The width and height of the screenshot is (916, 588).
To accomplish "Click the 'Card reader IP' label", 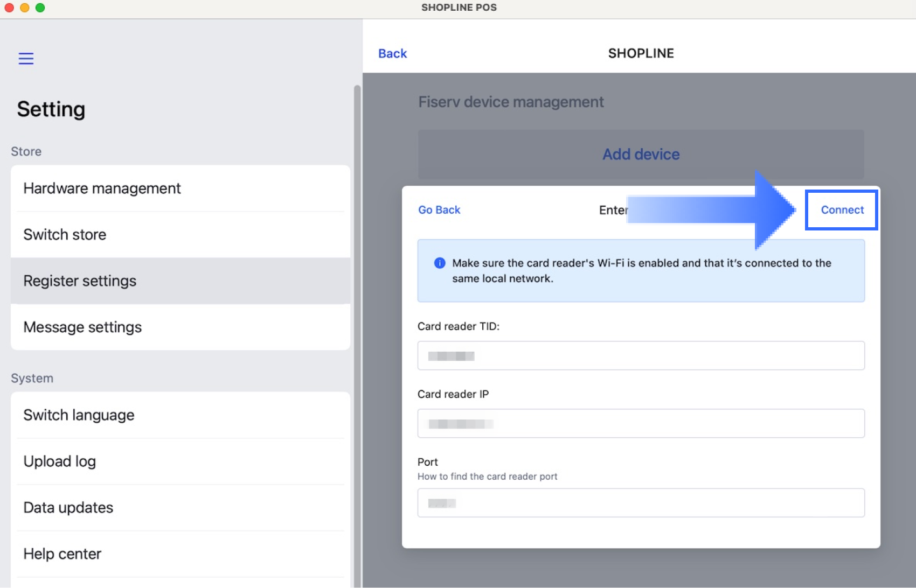I will click(453, 394).
